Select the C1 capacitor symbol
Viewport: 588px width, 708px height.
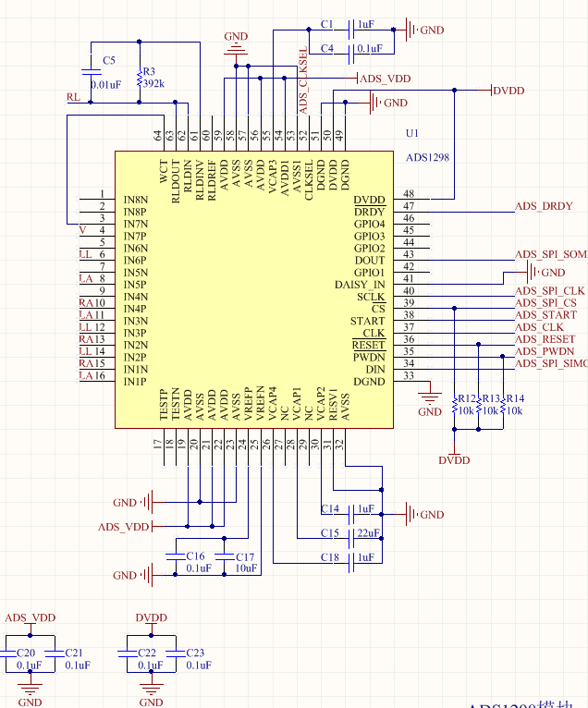351,30
